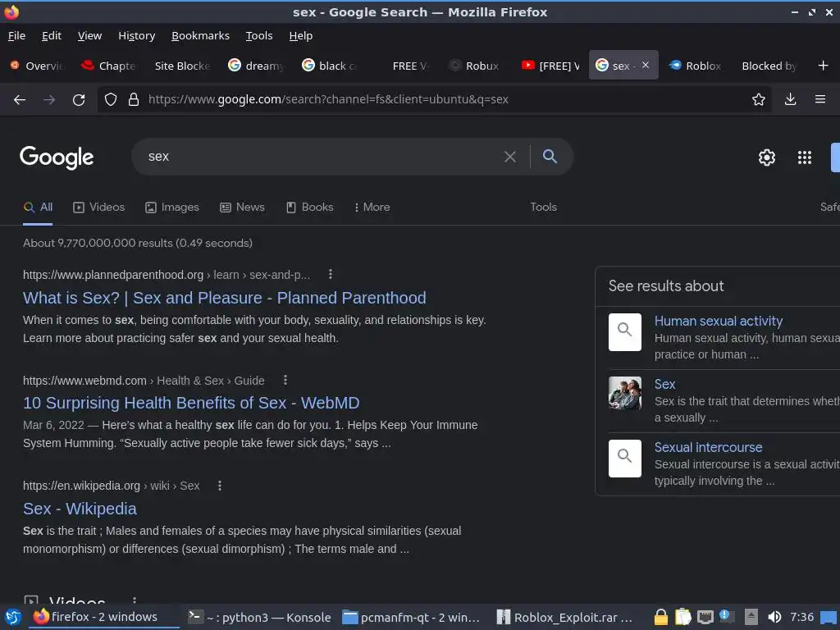This screenshot has width=840, height=630.
Task: Open the network tray icon
Action: tap(705, 617)
